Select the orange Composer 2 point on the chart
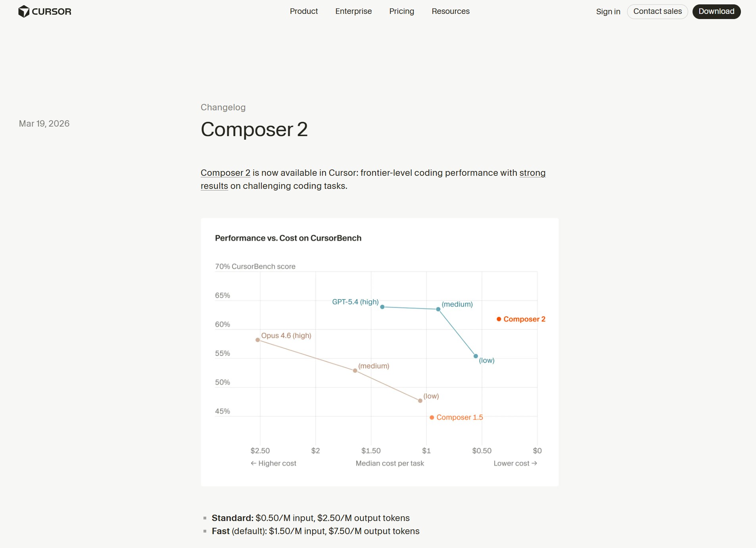The width and height of the screenshot is (756, 548). pyautogui.click(x=498, y=319)
